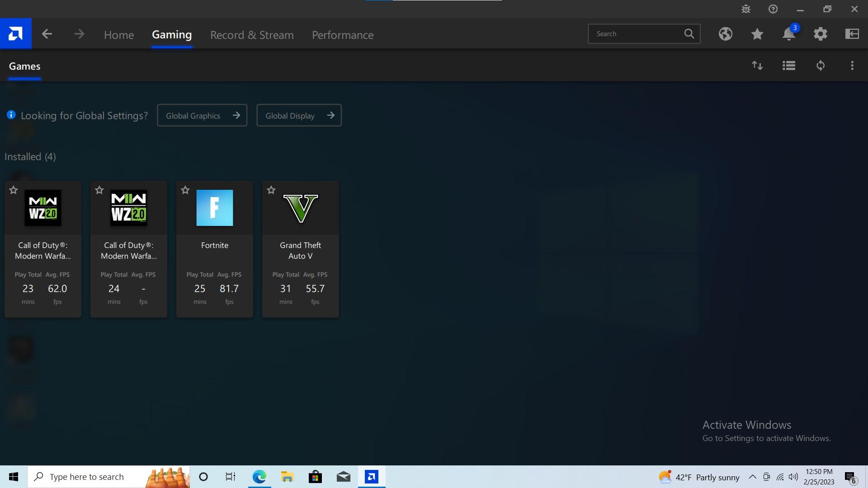The width and height of the screenshot is (868, 488).
Task: Open the Call of Duty card with 24 mins
Action: click(x=129, y=249)
